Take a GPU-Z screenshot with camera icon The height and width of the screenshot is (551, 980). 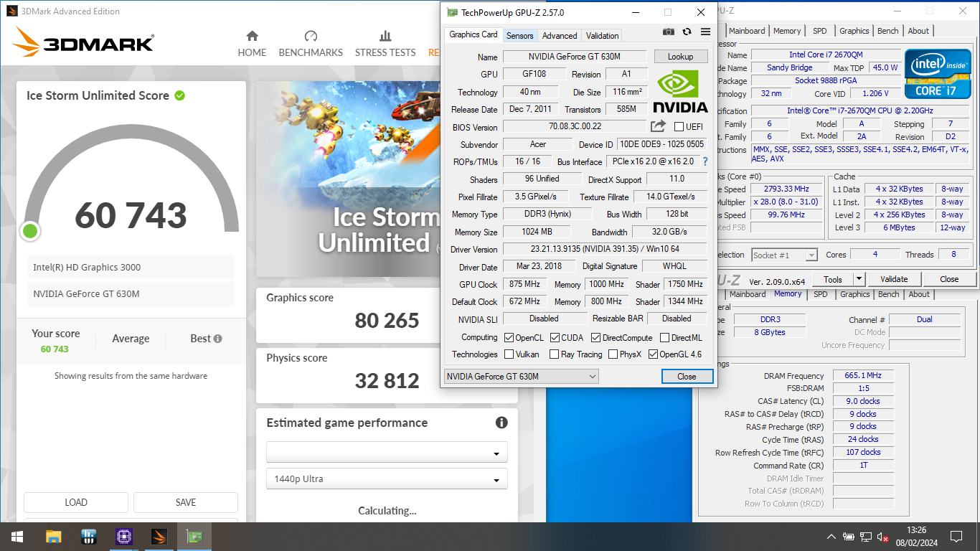tap(669, 32)
